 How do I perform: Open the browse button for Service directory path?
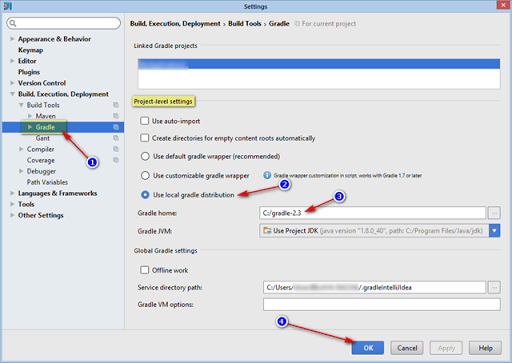tap(494, 287)
